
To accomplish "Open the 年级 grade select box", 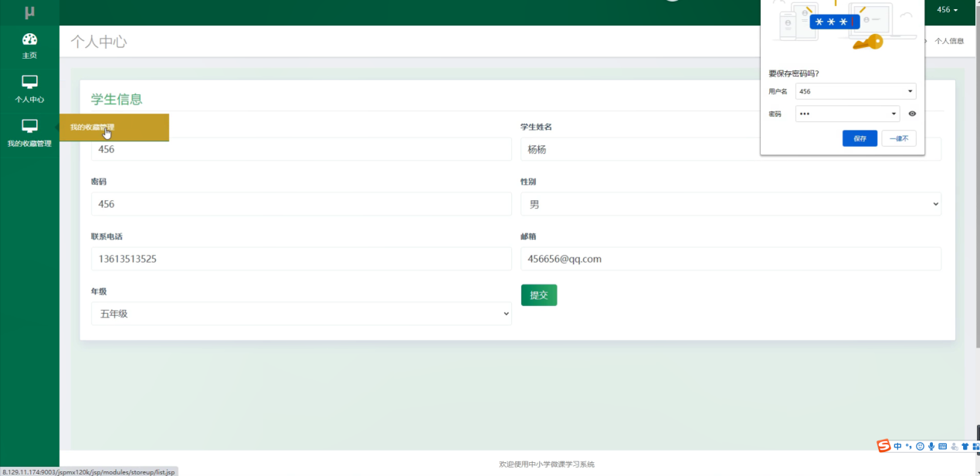I will (301, 314).
